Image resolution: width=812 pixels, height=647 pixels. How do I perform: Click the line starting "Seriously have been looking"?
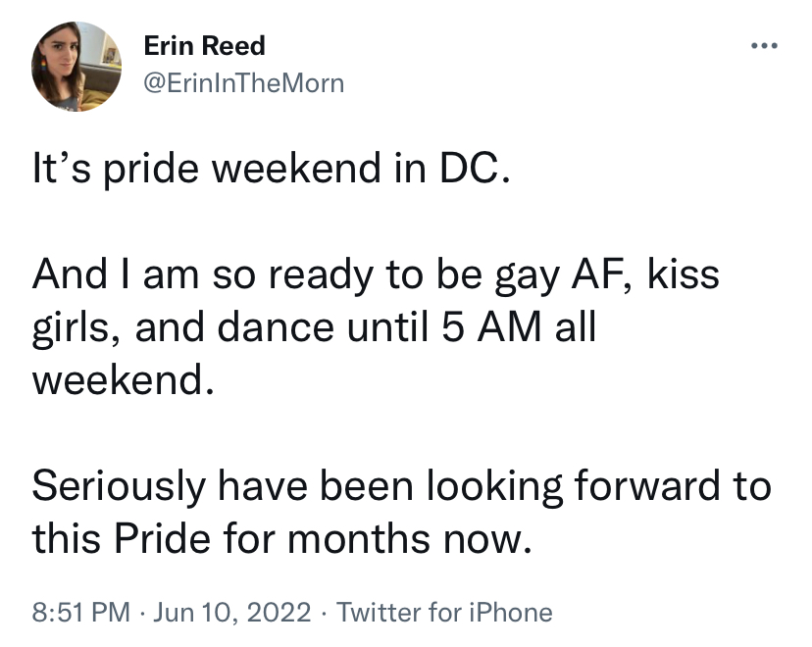[401, 486]
